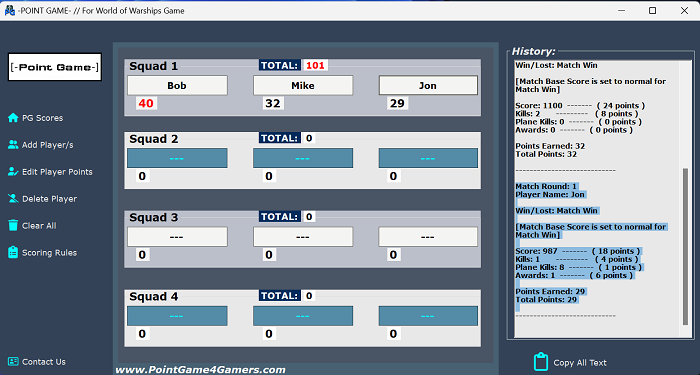The image size is (700, 375).
Task: Choose Edit Player Points in sidebar
Action: click(57, 172)
